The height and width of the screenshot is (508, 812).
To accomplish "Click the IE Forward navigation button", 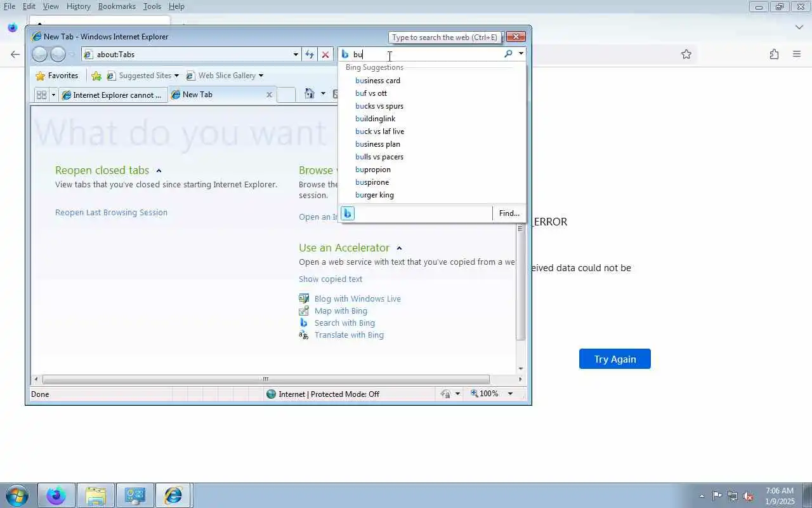I will pos(58,55).
